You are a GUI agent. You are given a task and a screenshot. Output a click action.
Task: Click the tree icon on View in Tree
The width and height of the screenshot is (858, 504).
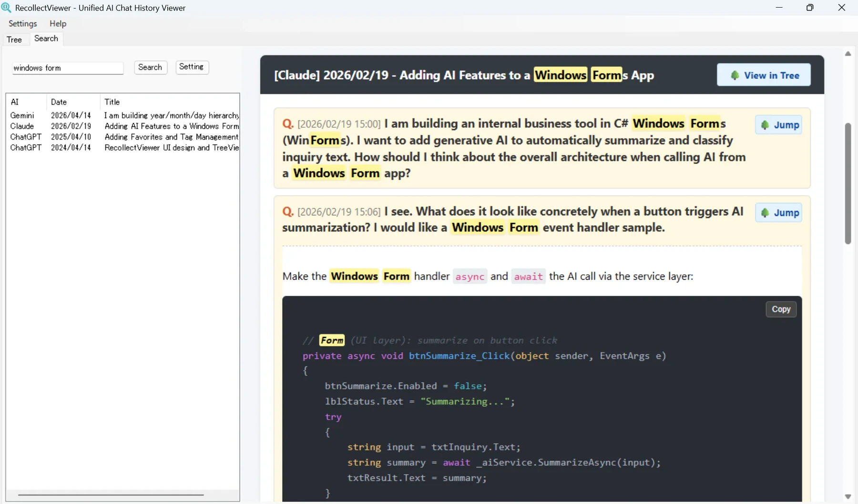tap(735, 75)
